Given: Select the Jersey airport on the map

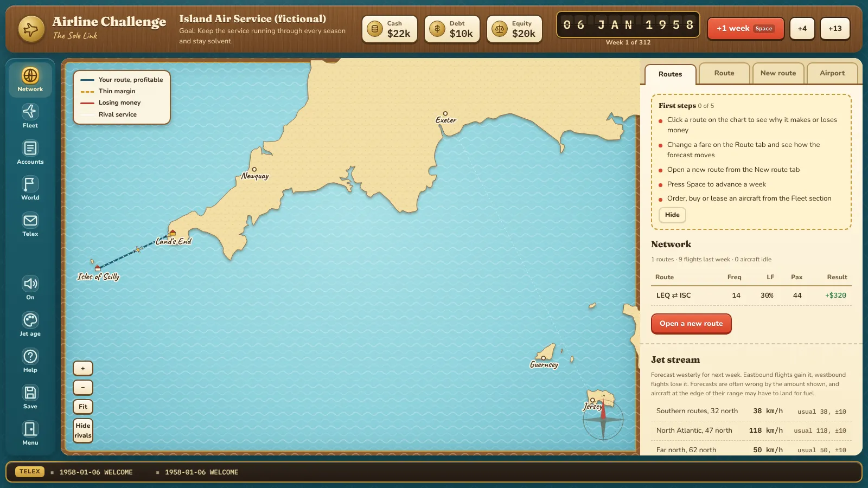Looking at the screenshot, I should 592,400.
